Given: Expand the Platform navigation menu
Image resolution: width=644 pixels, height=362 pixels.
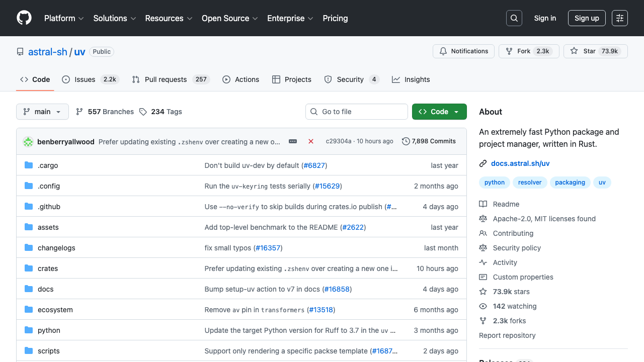Looking at the screenshot, I should [x=64, y=18].
